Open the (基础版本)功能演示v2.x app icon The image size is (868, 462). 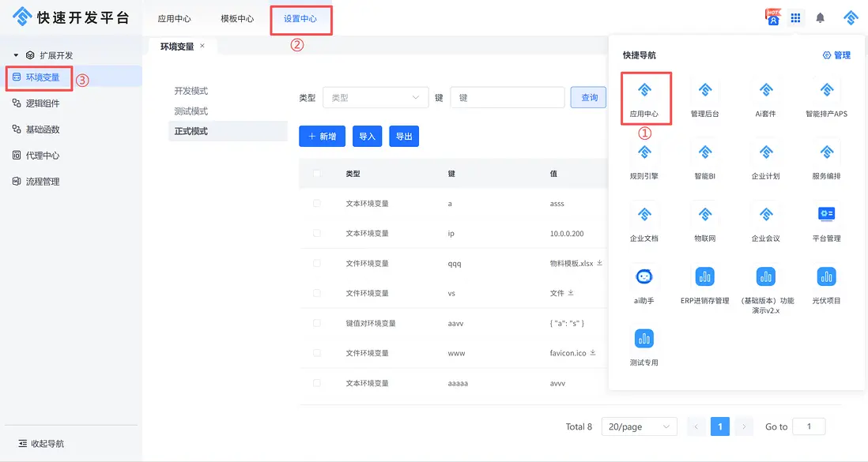coord(765,276)
